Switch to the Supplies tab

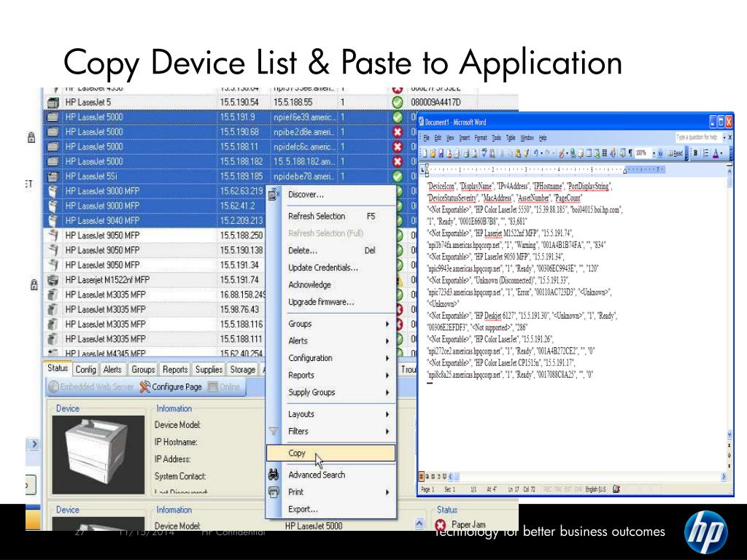click(209, 369)
